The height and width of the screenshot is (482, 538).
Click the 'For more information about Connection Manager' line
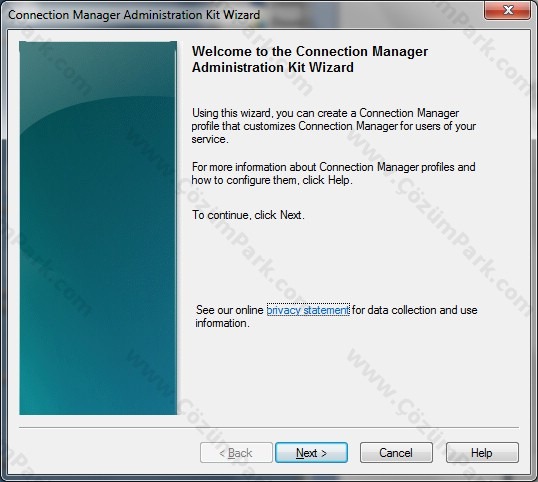coord(334,167)
